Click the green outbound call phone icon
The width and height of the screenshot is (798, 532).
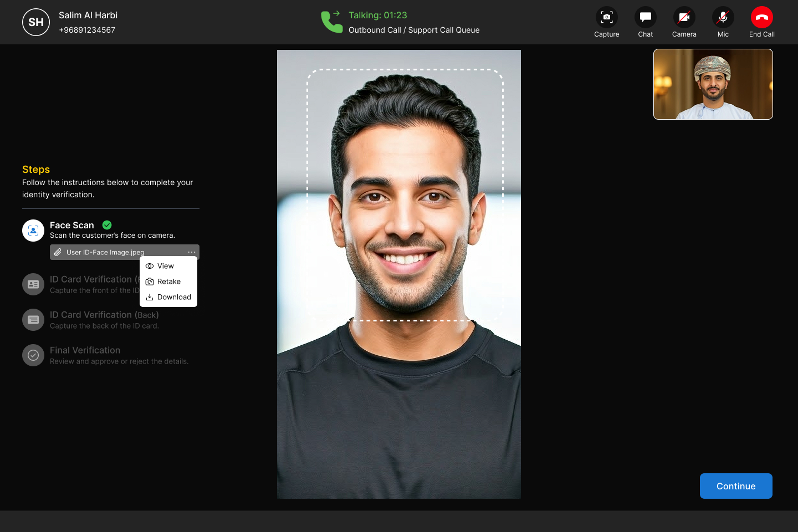[331, 22]
